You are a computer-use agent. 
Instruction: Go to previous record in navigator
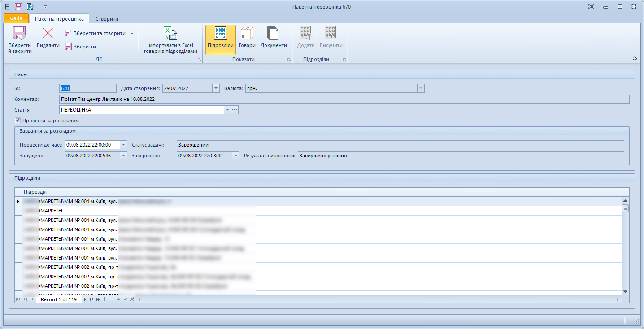[32, 299]
